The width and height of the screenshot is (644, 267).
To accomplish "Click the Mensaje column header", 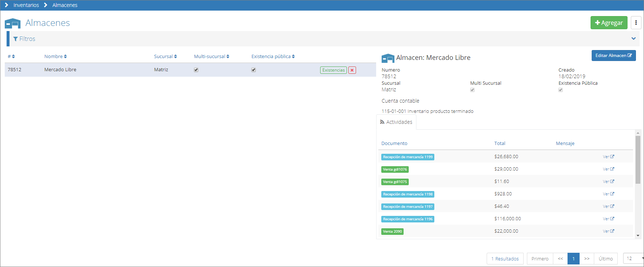I will coord(565,144).
